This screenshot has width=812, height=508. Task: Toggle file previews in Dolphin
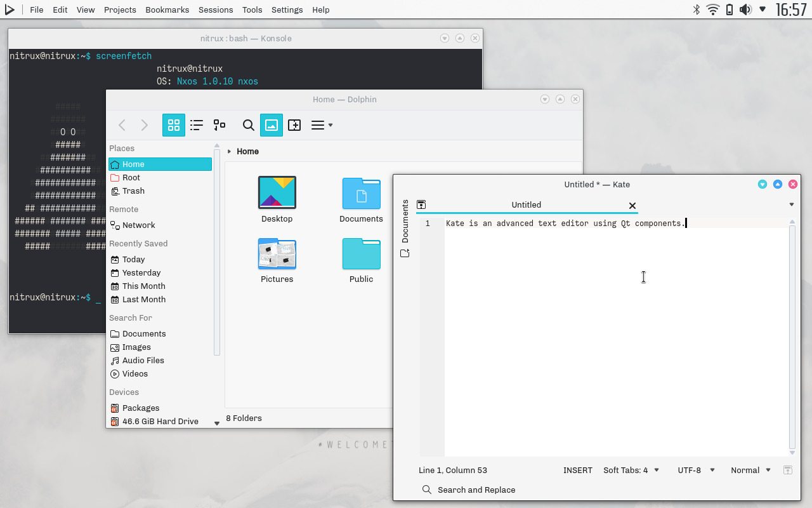pyautogui.click(x=271, y=125)
